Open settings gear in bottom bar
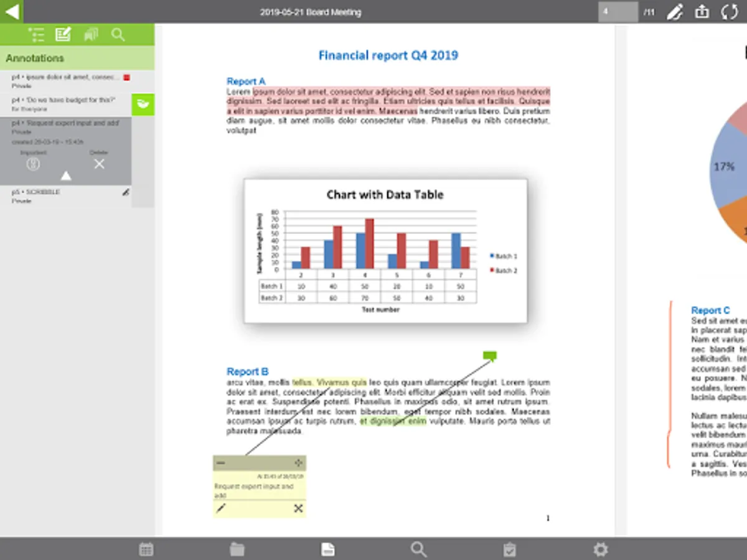747x560 pixels. [601, 549]
